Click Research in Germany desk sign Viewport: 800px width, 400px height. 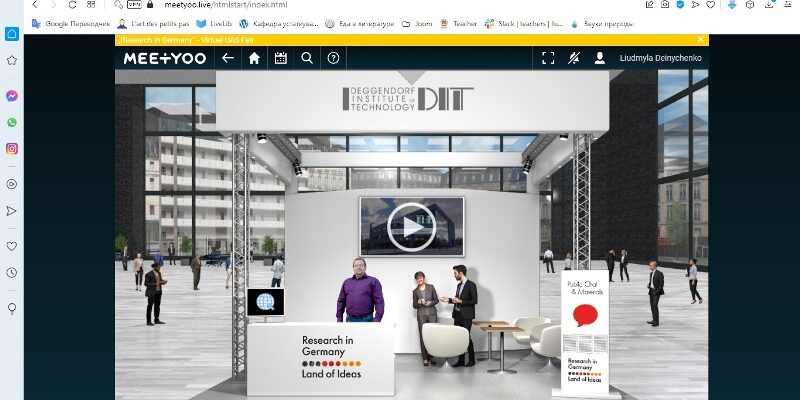331,357
